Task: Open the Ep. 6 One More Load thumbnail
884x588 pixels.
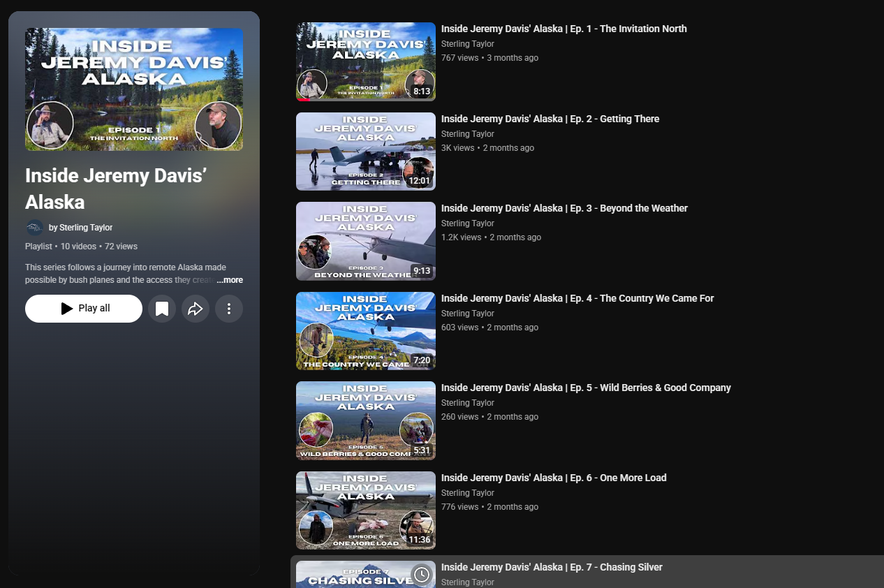Action: pyautogui.click(x=366, y=510)
